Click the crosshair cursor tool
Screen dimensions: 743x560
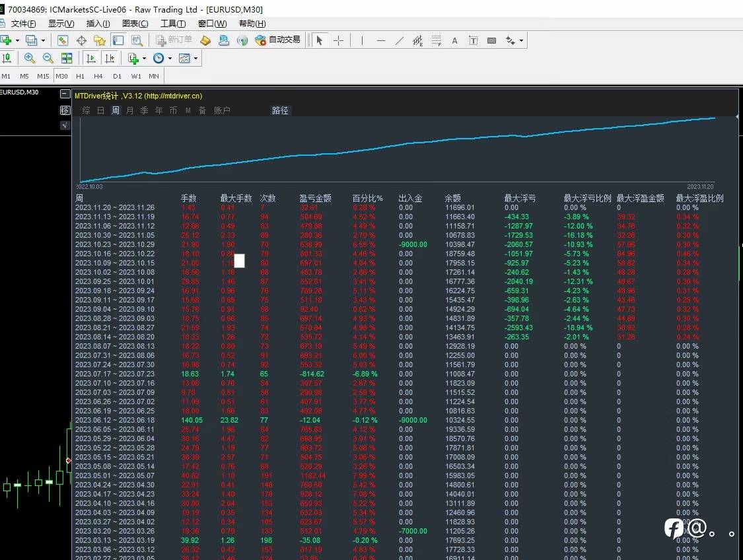(338, 40)
